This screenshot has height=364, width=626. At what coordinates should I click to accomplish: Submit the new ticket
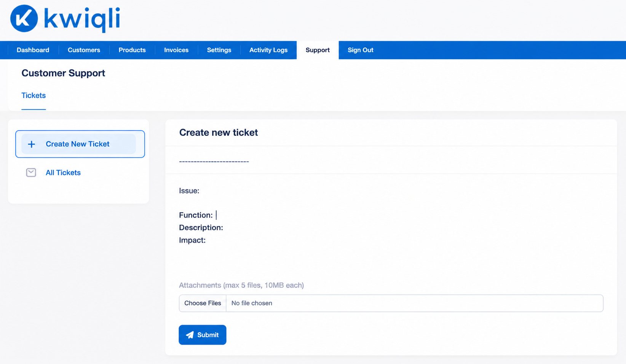pyautogui.click(x=203, y=335)
